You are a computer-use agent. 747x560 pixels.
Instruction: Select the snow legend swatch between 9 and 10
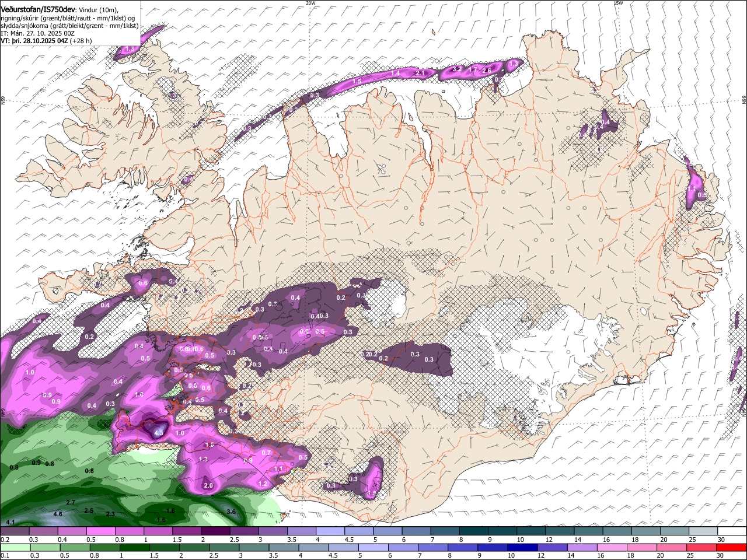pyautogui.click(x=503, y=531)
